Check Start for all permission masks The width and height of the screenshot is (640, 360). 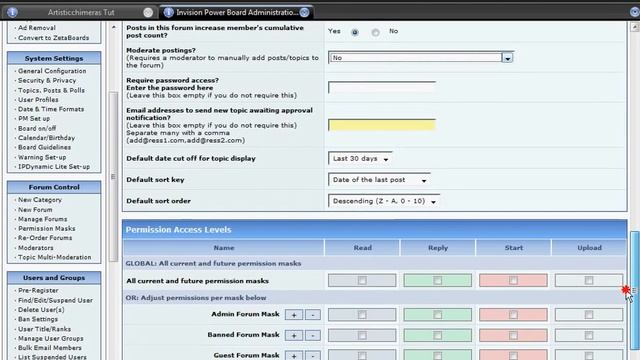(513, 280)
